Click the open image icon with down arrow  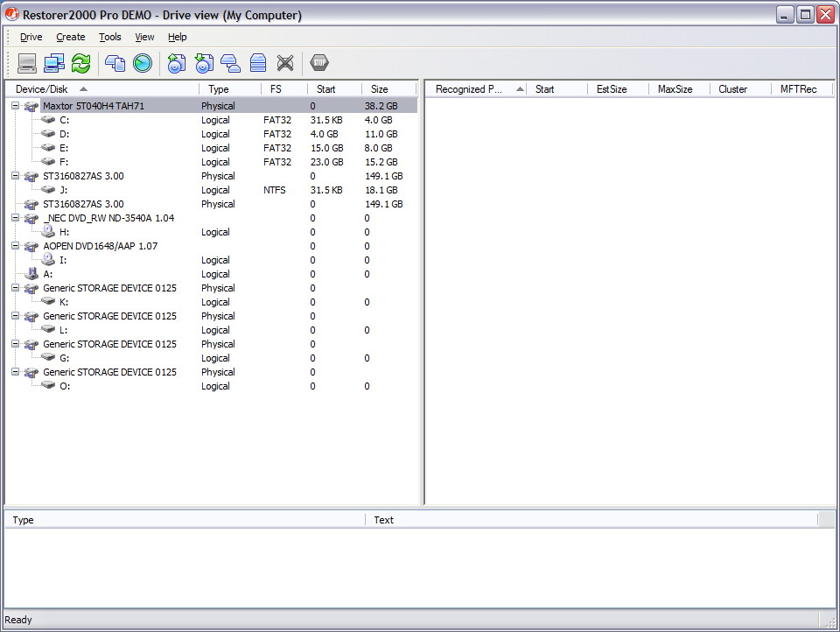[204, 63]
